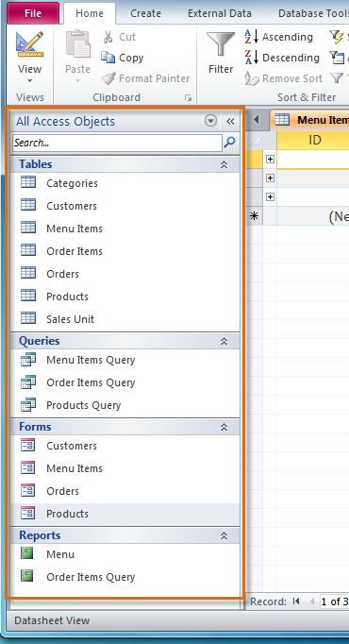Select the Format Painter tool
Viewport: 349px width, 644px height.
coord(145,78)
